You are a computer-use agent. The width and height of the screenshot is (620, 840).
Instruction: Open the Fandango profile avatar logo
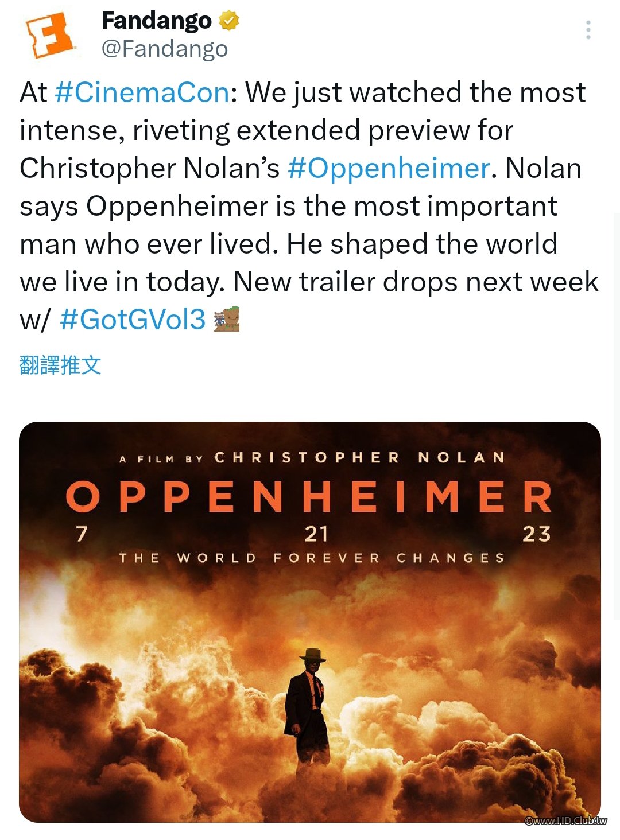click(51, 36)
